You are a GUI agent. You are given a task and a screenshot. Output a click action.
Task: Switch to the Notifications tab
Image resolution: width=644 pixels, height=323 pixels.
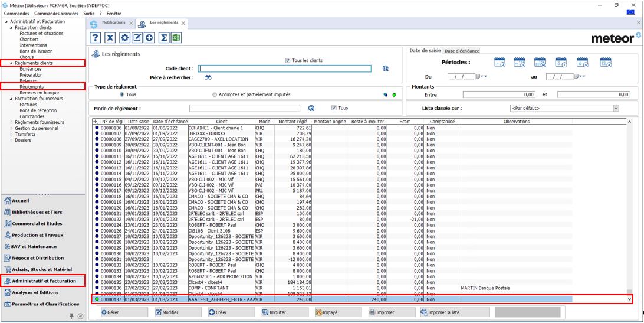(x=113, y=22)
